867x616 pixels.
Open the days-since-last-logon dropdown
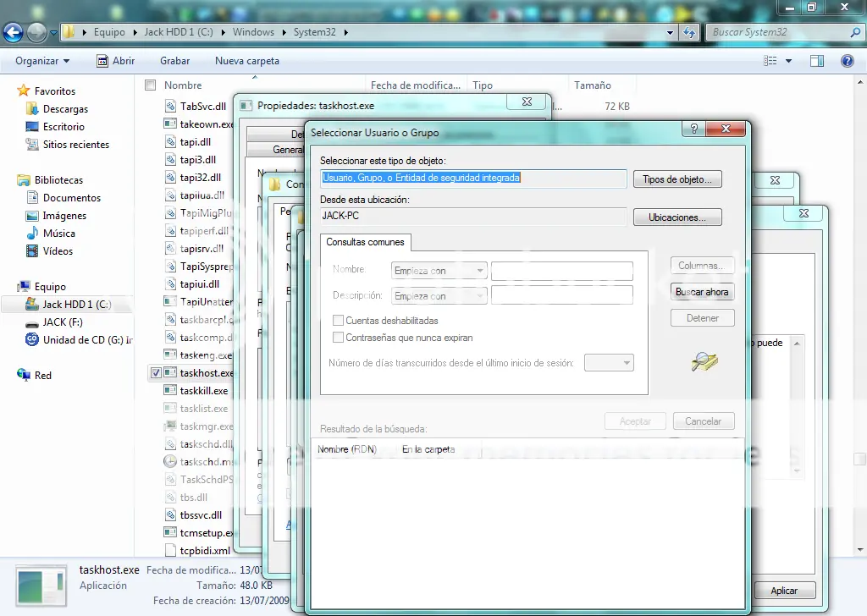click(x=609, y=363)
